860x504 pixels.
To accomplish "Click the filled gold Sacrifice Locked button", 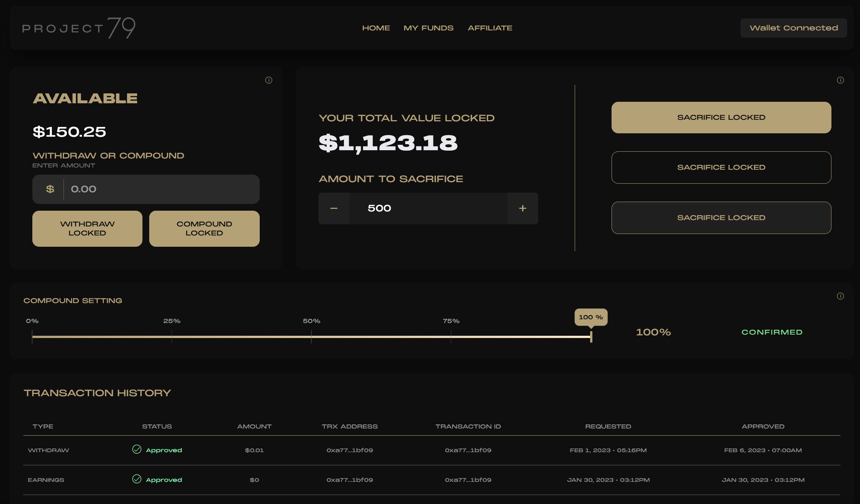I will coord(721,118).
